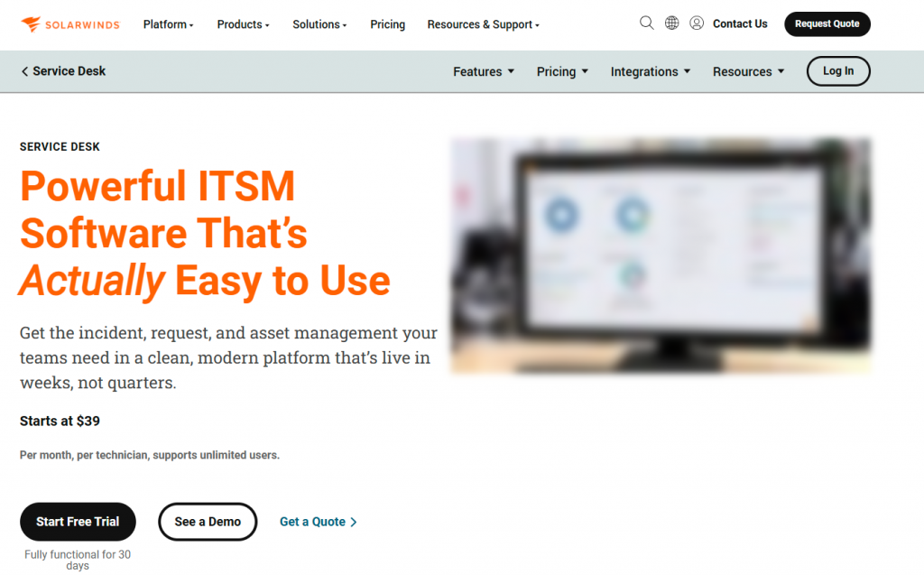
Task: Click the SolarWinds logo
Action: click(x=70, y=24)
